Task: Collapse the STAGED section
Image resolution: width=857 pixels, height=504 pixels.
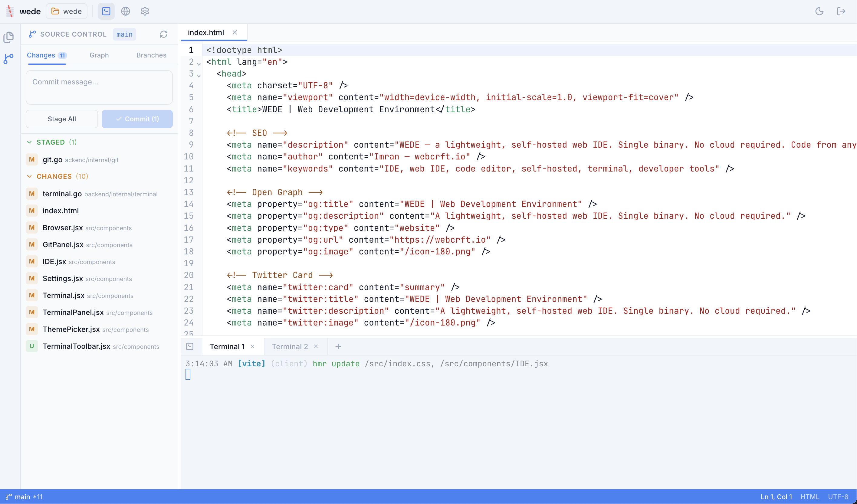Action: 30,142
